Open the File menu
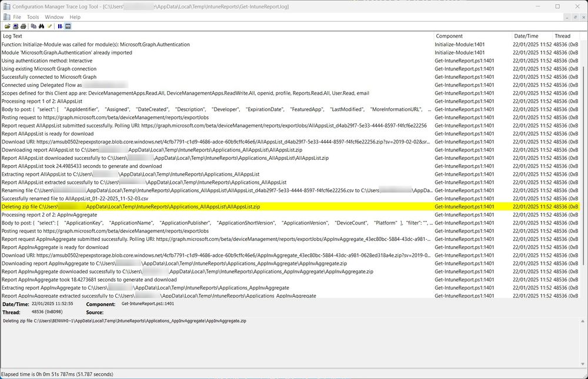 coord(17,17)
